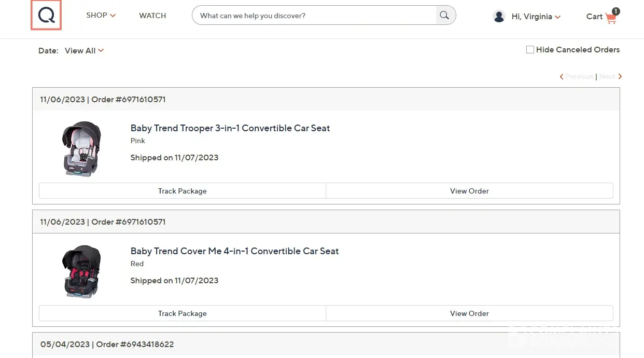The width and height of the screenshot is (644, 358).
Task: Click the search magnifying glass icon
Action: [x=444, y=16]
